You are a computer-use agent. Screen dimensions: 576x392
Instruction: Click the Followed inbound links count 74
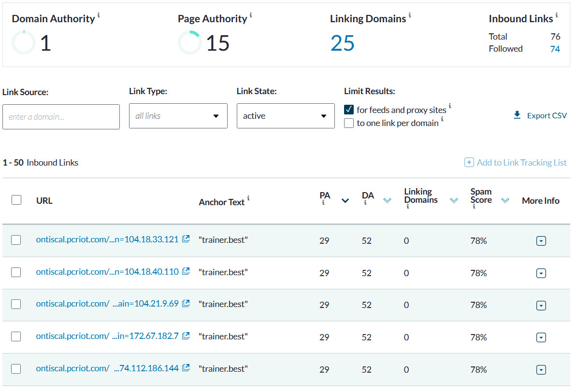coord(555,49)
